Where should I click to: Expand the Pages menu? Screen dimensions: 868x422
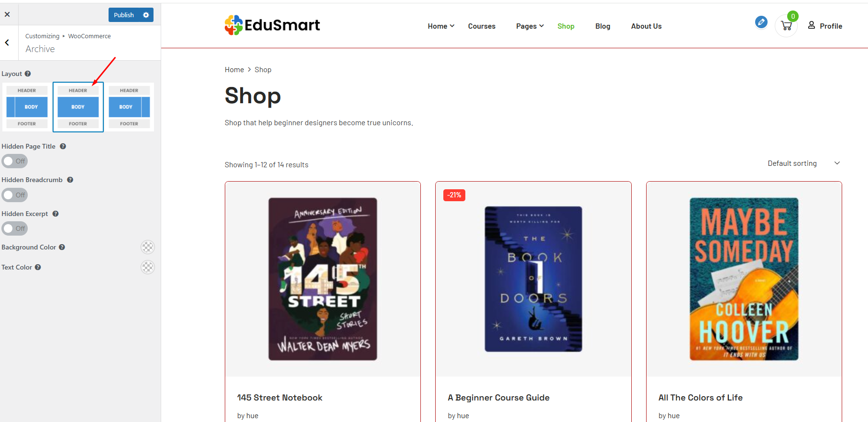click(530, 26)
